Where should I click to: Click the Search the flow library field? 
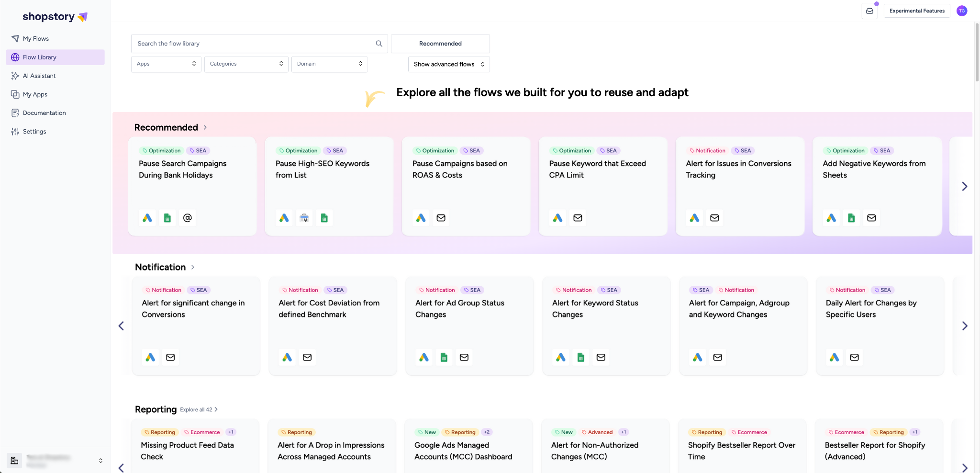point(254,44)
